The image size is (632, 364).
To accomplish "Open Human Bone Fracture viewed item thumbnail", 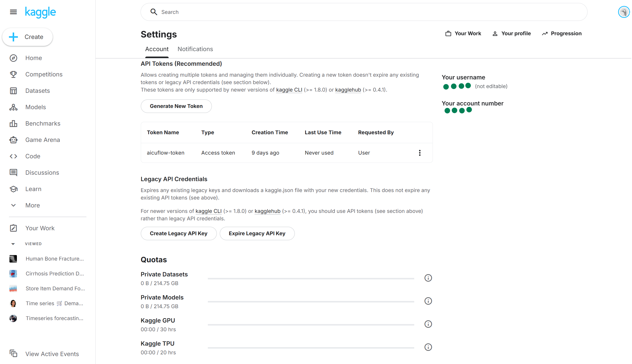I will point(13,259).
